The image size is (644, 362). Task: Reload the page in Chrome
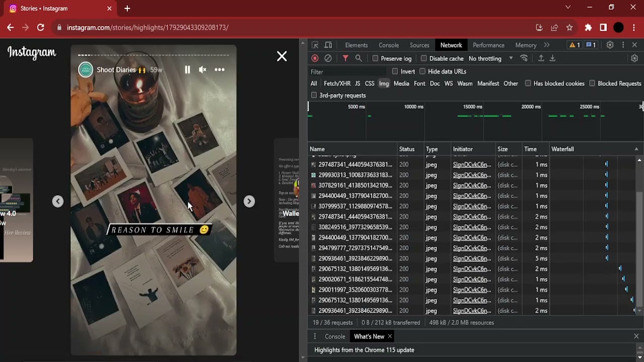point(41,28)
